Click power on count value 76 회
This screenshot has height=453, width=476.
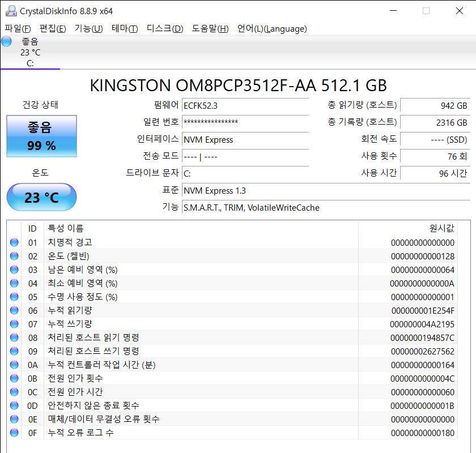tap(435, 156)
